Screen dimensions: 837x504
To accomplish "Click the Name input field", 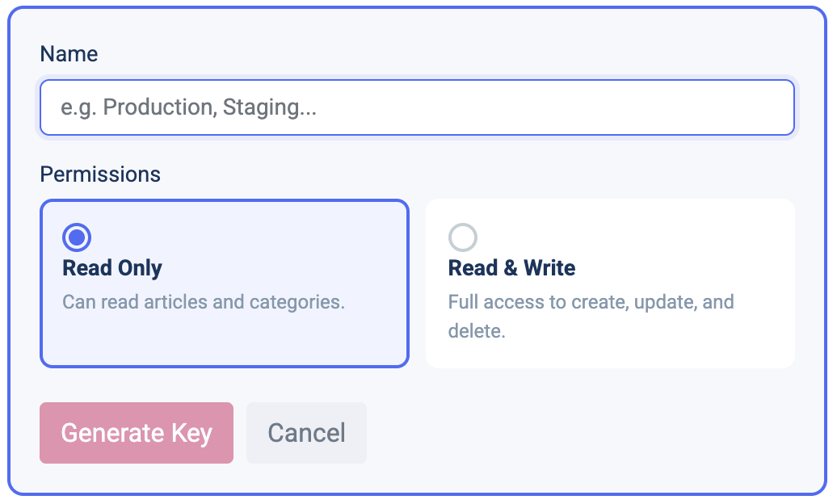I will click(x=417, y=107).
